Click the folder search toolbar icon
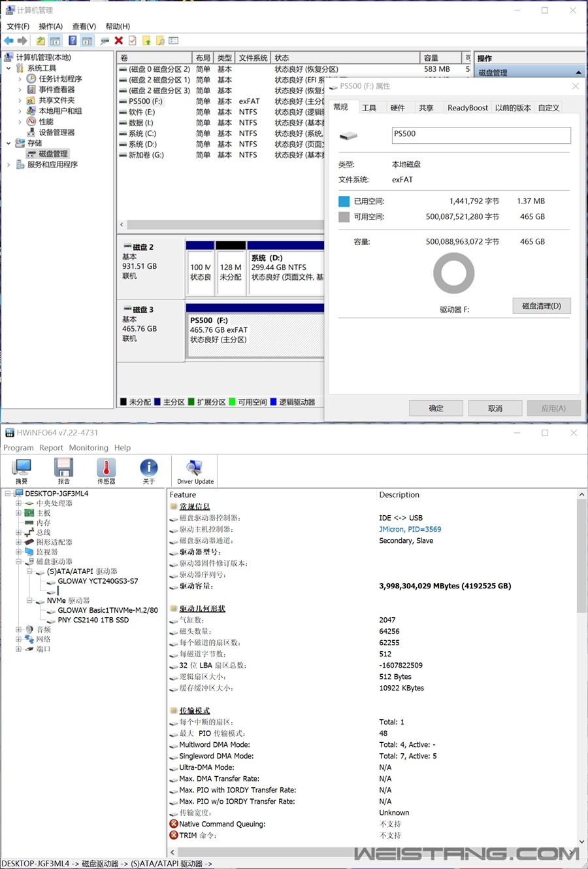Screen dimensions: 588x869 click(x=160, y=41)
